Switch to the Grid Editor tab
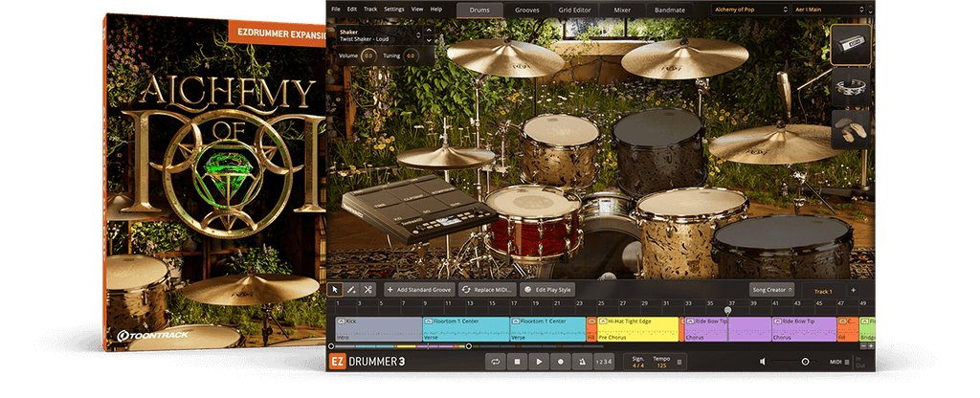 tap(574, 10)
